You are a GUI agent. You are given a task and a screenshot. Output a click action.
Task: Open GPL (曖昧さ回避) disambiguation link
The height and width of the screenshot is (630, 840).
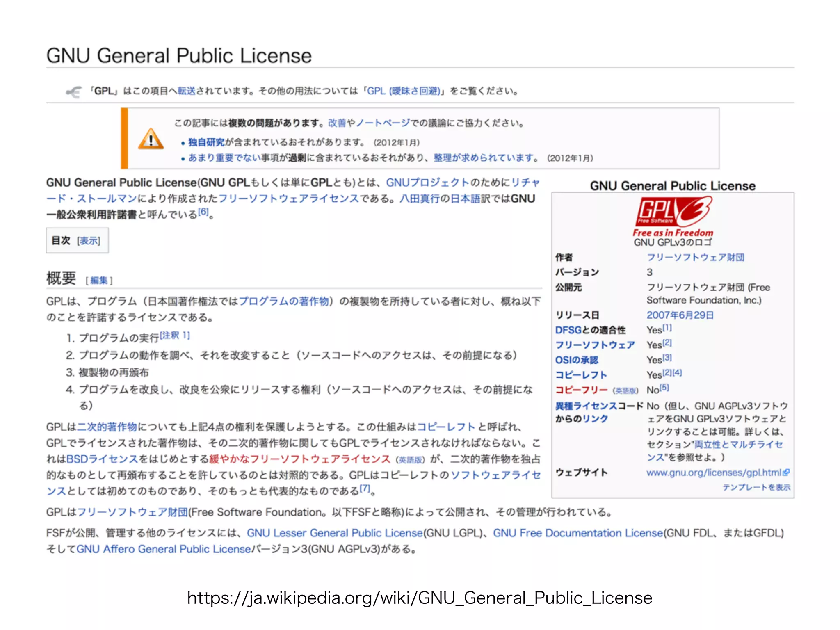[x=404, y=91]
